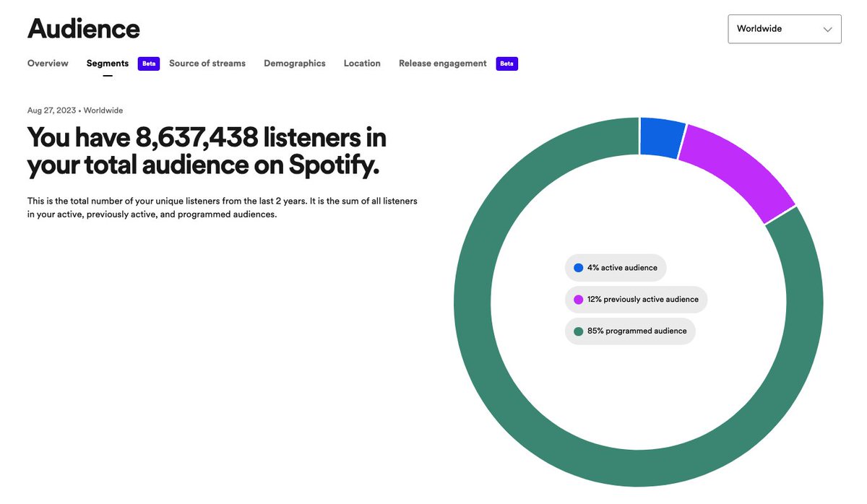Click the chevron in the Worldwide selector
Image resolution: width=867 pixels, height=504 pixels.
(x=827, y=30)
